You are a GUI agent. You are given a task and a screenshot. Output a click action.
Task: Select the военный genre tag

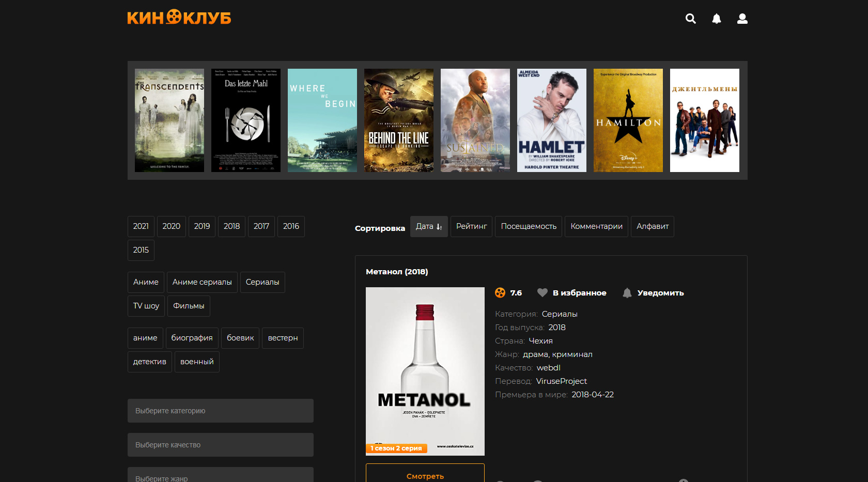(197, 362)
